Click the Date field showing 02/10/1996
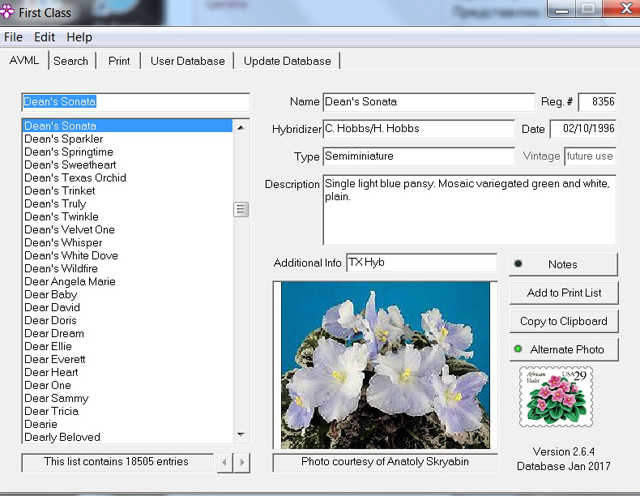The image size is (640, 496). [583, 129]
